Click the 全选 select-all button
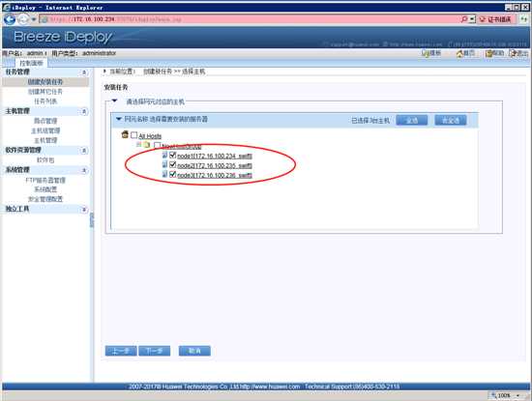The width and height of the screenshot is (532, 401). click(x=411, y=121)
